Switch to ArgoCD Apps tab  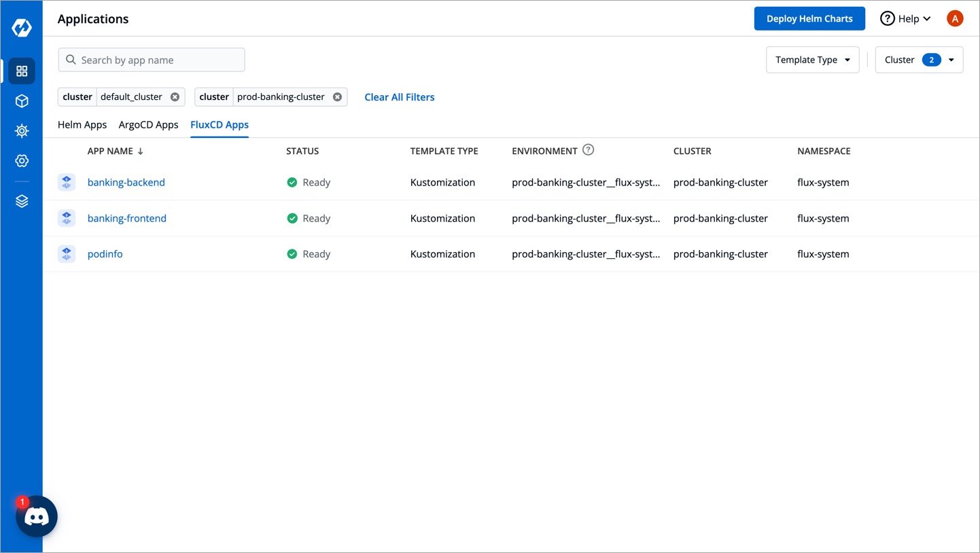(148, 124)
